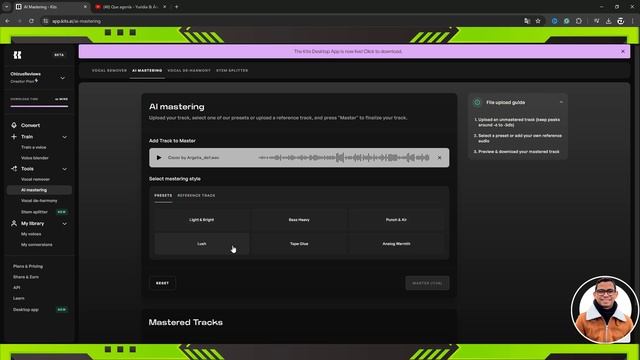Click the Train plus icon

click(14, 137)
